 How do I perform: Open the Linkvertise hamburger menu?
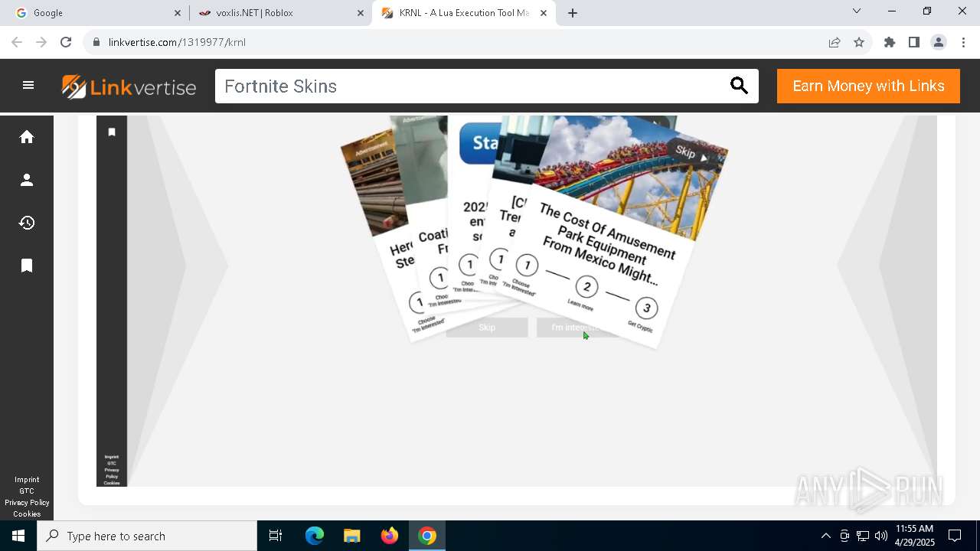(x=28, y=86)
